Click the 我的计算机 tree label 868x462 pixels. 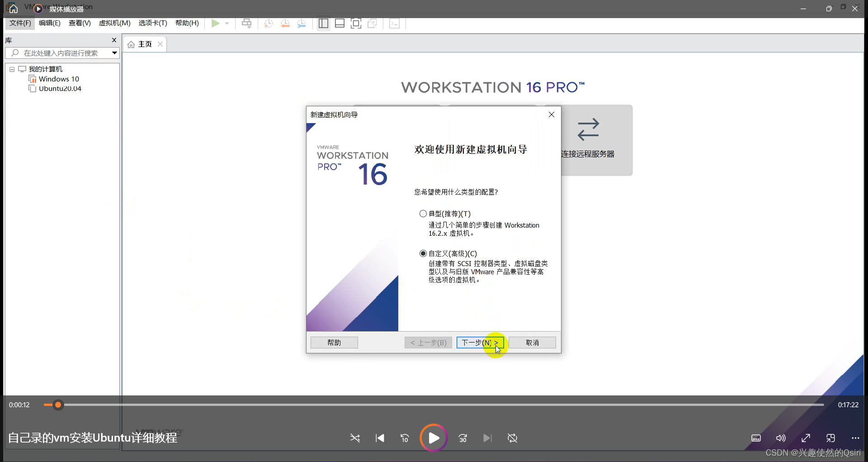(46, 69)
